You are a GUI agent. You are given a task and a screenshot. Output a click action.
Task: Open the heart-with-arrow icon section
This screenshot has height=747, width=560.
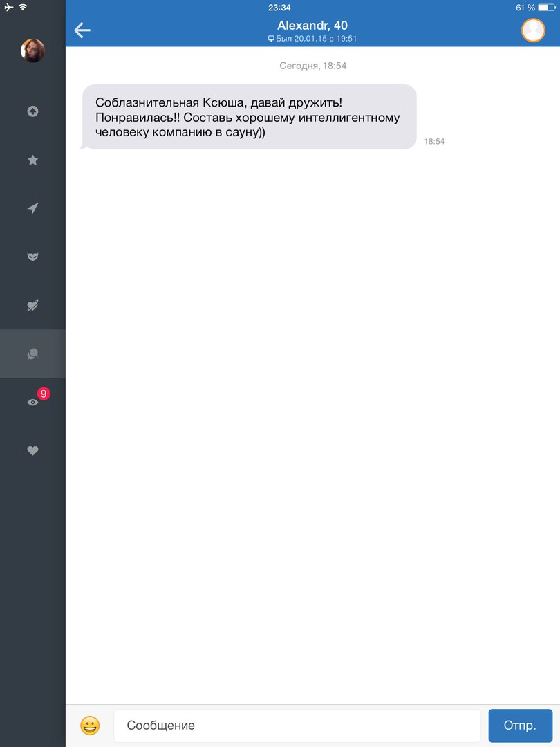32,306
